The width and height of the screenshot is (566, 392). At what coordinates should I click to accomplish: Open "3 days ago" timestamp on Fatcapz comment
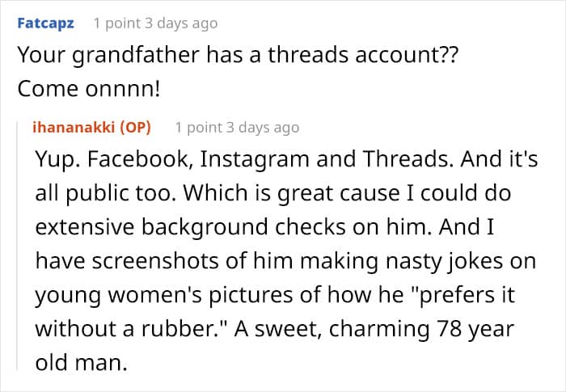pyautogui.click(x=181, y=23)
